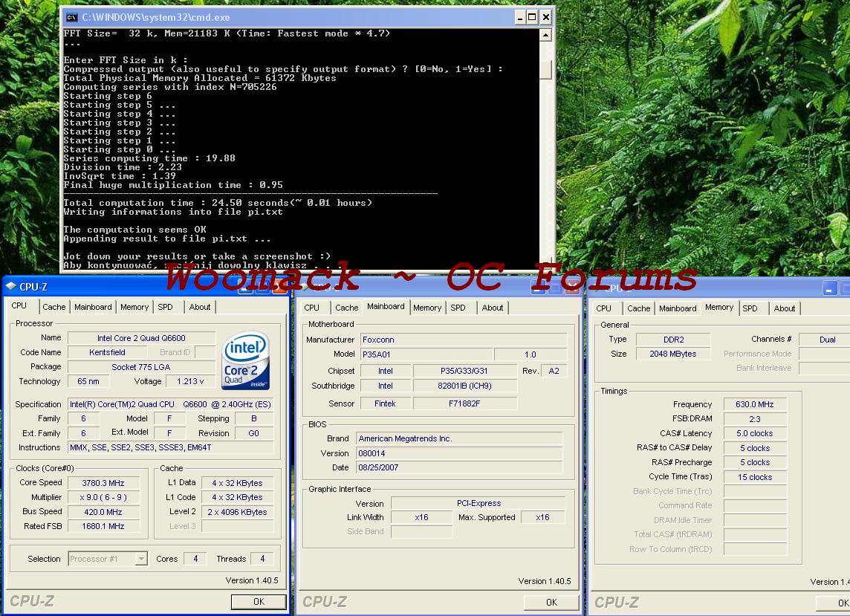Open About tab in the Memory CPU-Z window
This screenshot has height=616, width=850.
[x=785, y=308]
